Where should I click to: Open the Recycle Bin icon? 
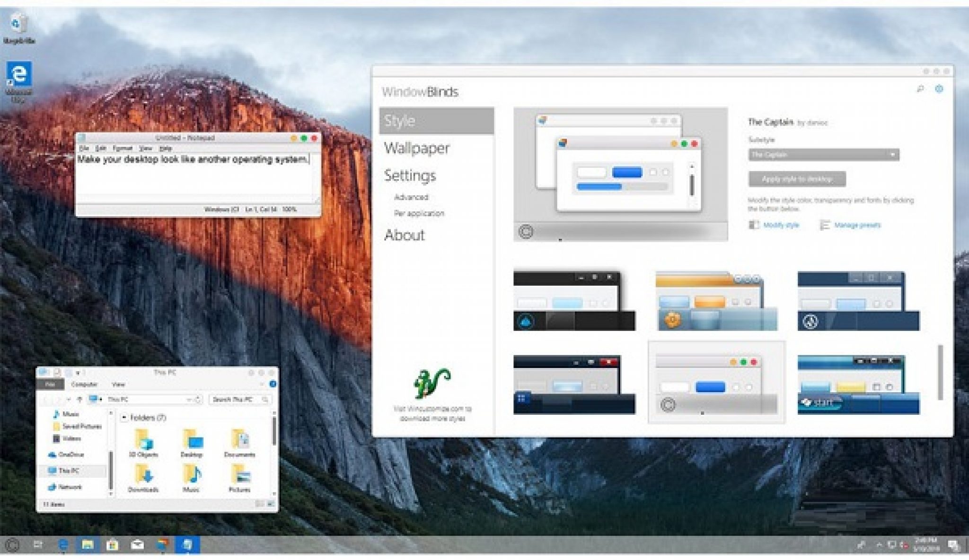(x=18, y=24)
